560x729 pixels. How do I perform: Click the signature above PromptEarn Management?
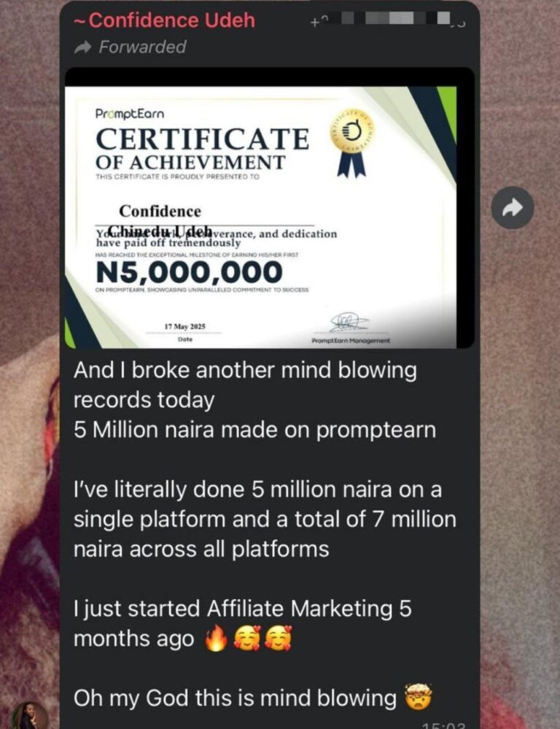[x=349, y=321]
